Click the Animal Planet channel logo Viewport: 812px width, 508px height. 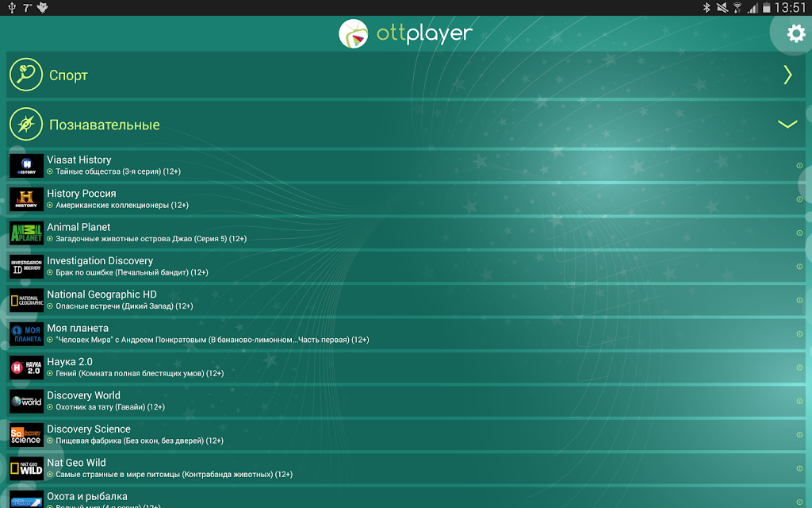(26, 233)
